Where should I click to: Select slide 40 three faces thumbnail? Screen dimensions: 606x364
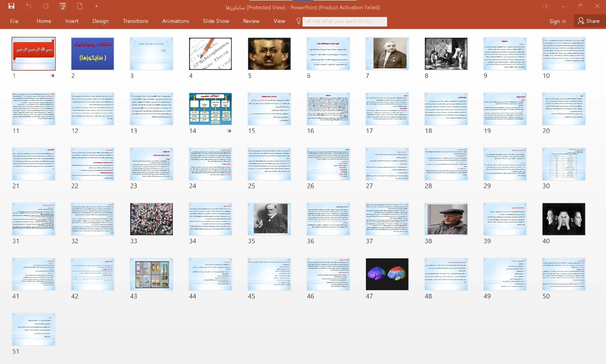point(564,219)
